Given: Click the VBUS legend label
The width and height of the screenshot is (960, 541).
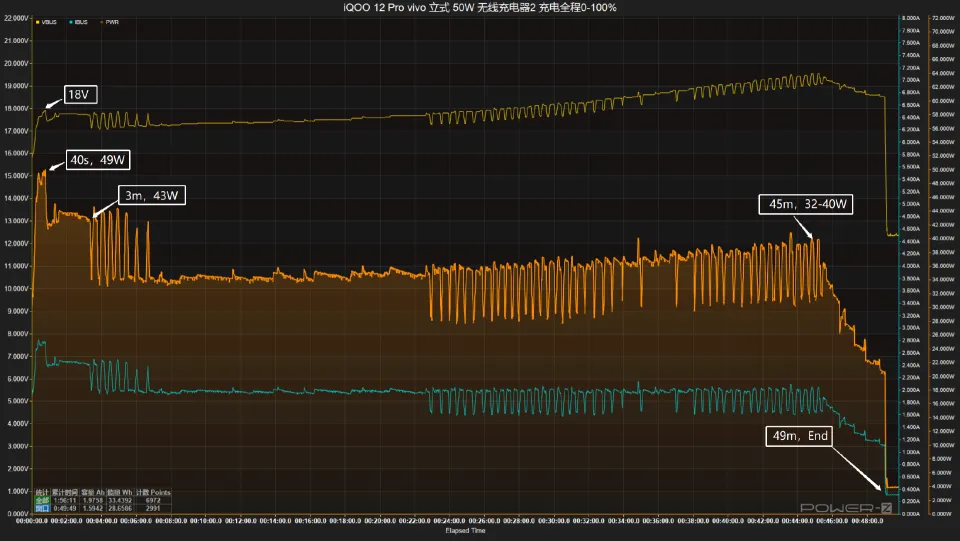Looking at the screenshot, I should 49,21.
